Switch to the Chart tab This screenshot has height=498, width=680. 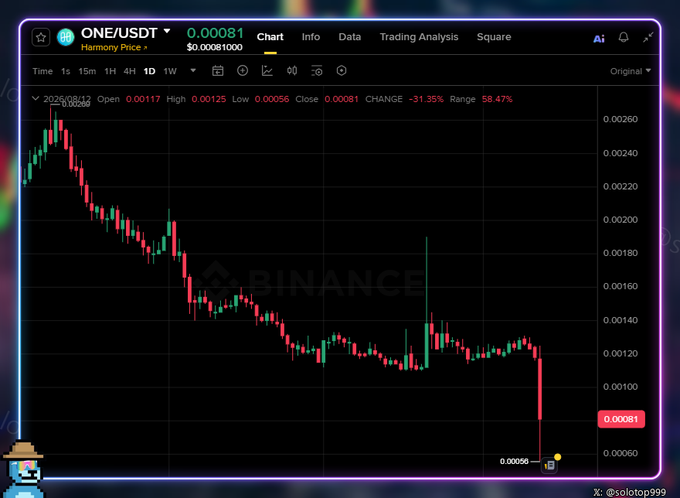[270, 37]
